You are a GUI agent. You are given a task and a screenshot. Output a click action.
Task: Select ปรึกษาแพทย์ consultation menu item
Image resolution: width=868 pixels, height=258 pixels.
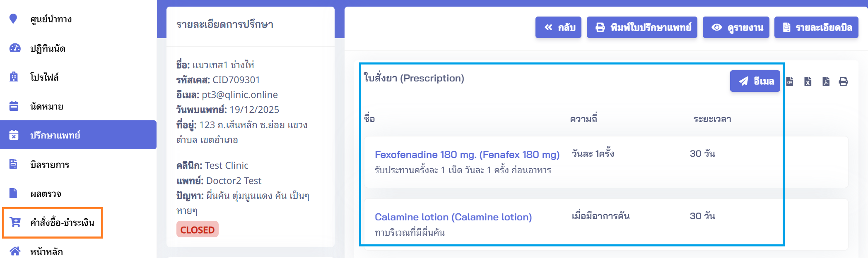pos(55,135)
